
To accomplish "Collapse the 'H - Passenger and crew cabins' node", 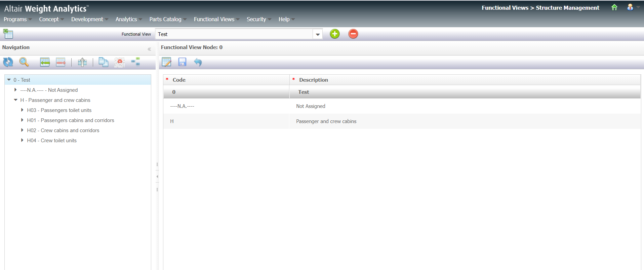I will coord(15,100).
